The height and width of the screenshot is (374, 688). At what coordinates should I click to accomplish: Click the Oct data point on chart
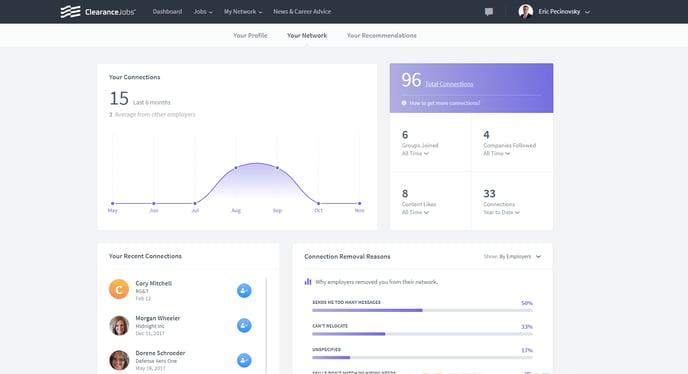(318, 203)
